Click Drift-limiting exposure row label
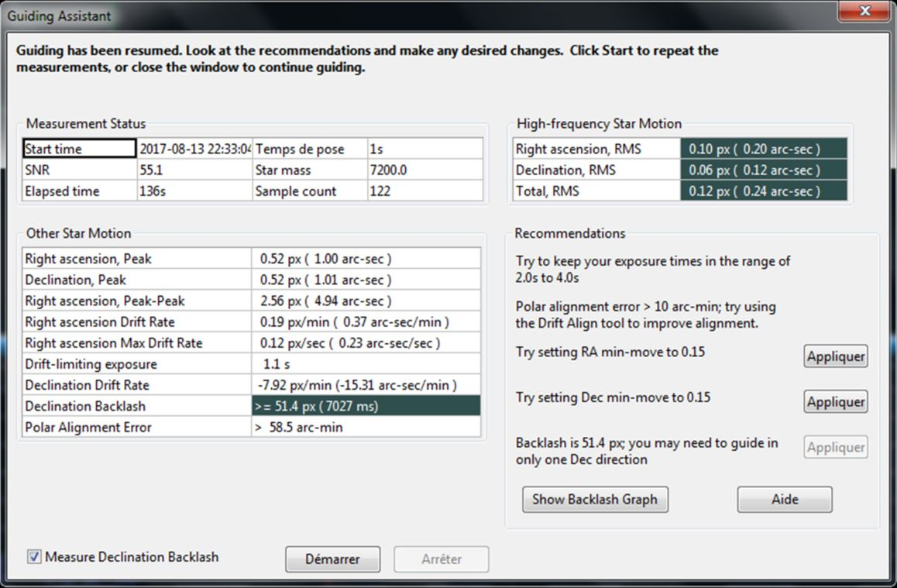 (x=137, y=364)
